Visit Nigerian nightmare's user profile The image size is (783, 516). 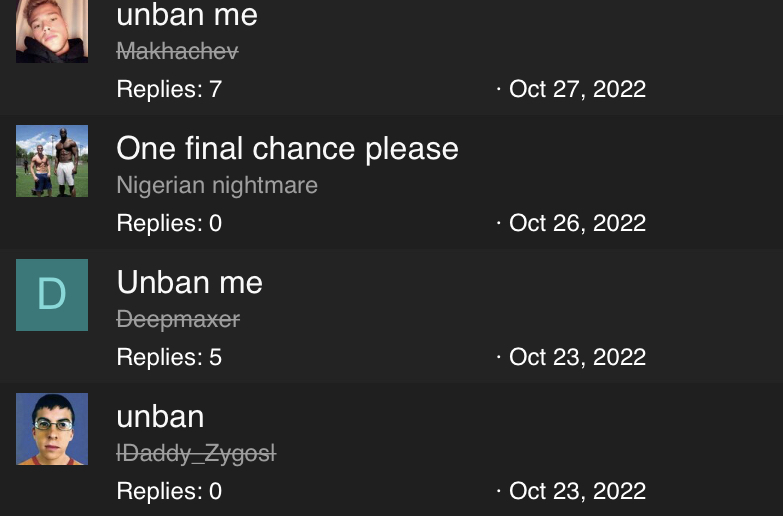pyautogui.click(x=217, y=185)
